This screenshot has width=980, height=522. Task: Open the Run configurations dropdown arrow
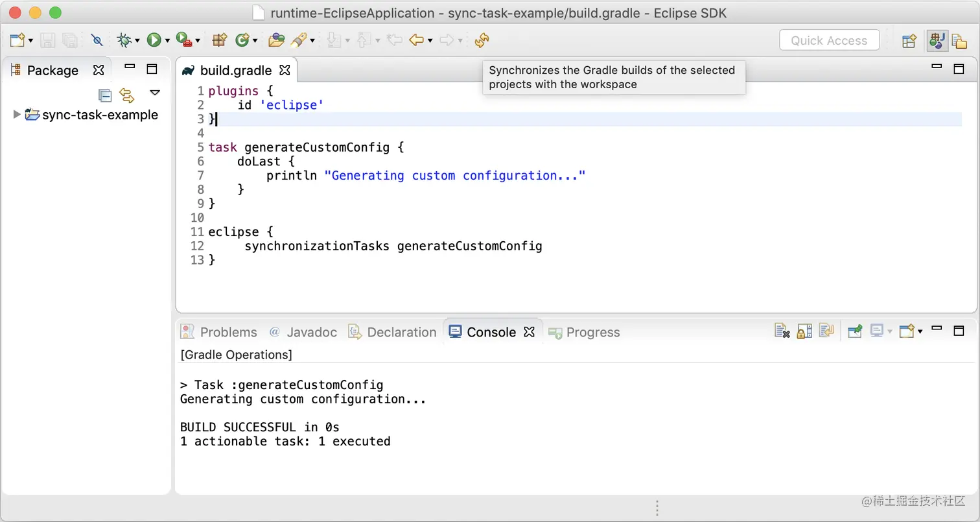click(x=167, y=41)
